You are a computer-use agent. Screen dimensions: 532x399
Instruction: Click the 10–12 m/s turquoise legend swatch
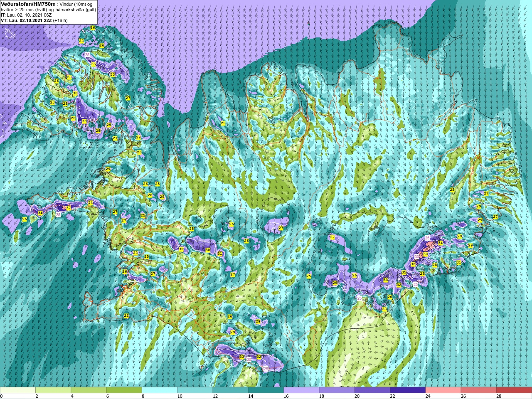click(195, 390)
